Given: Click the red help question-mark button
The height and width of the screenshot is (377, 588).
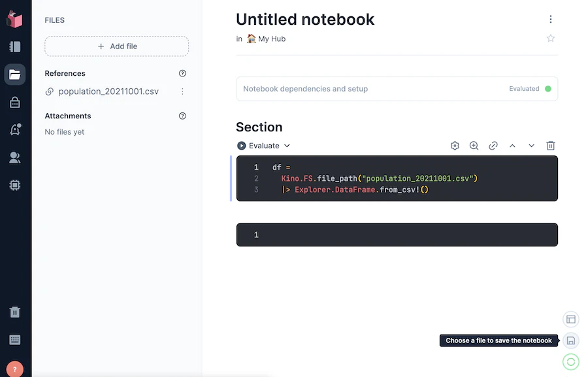Looking at the screenshot, I should click(x=15, y=369).
